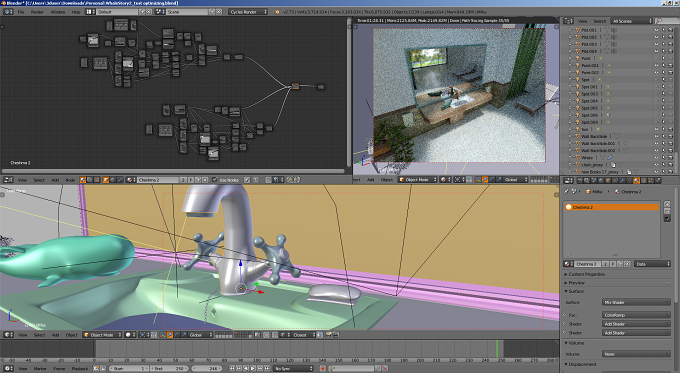Open the Object Mode dropdown in bottom viewport

coord(102,335)
